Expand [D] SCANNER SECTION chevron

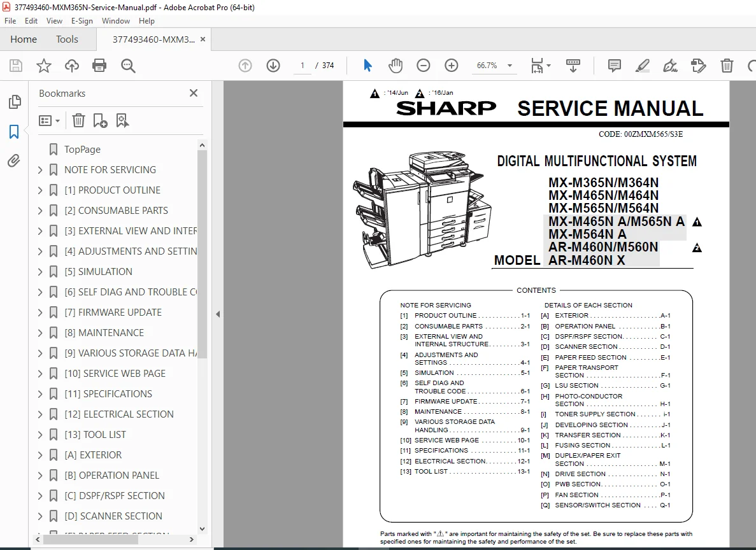(x=40, y=516)
